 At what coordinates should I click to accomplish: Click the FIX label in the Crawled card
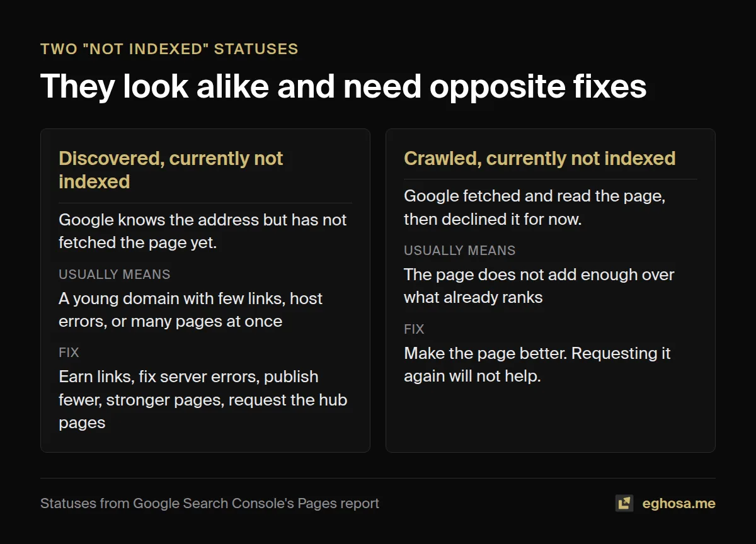(x=414, y=329)
